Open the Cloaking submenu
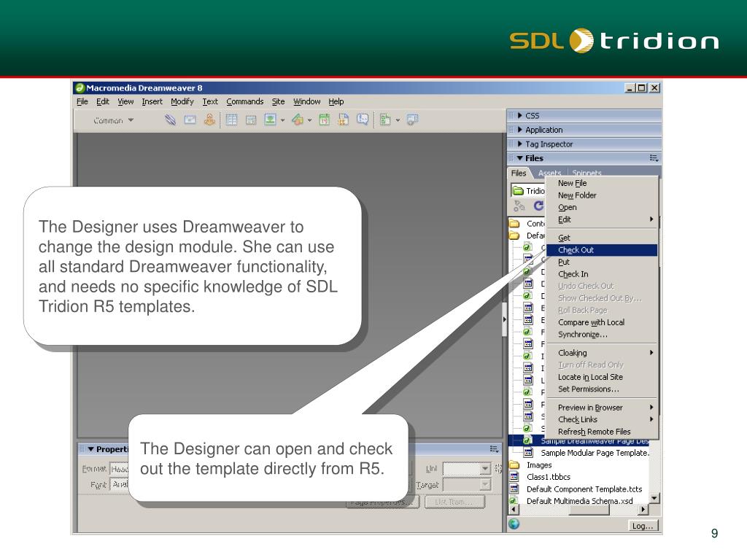The height and width of the screenshot is (560, 747). click(x=602, y=353)
